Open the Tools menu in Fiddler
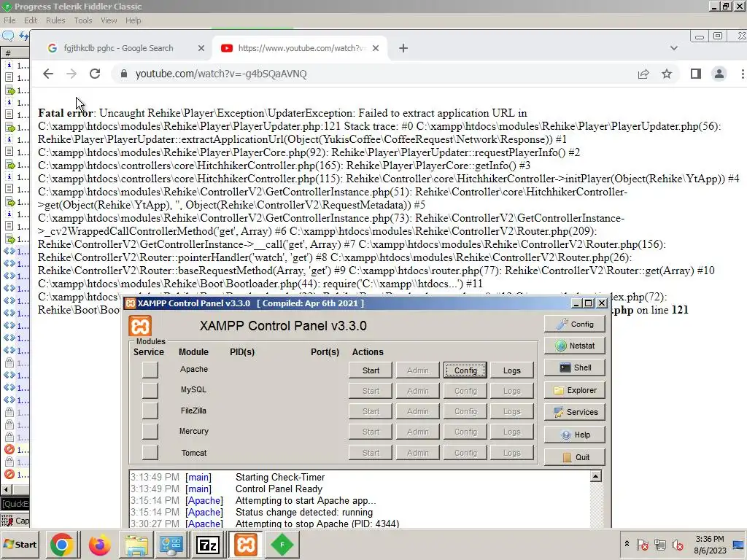This screenshot has width=747, height=560. click(83, 20)
